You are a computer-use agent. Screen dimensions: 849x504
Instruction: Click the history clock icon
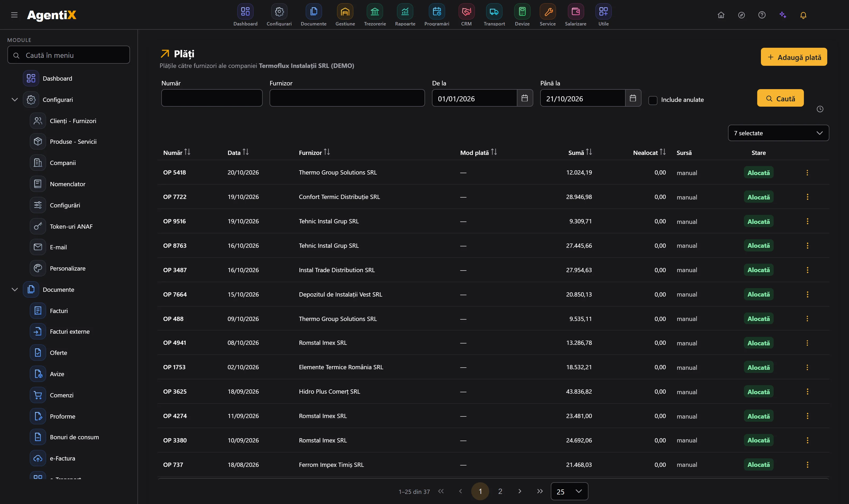click(820, 109)
